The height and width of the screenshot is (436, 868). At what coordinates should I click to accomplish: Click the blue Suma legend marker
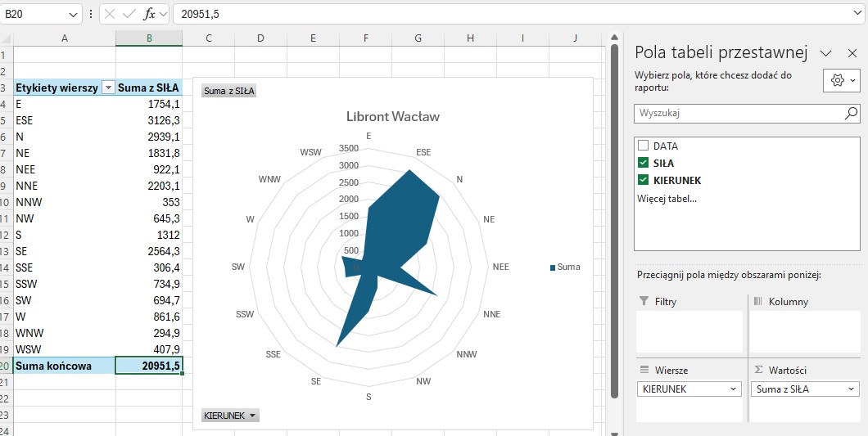(554, 267)
